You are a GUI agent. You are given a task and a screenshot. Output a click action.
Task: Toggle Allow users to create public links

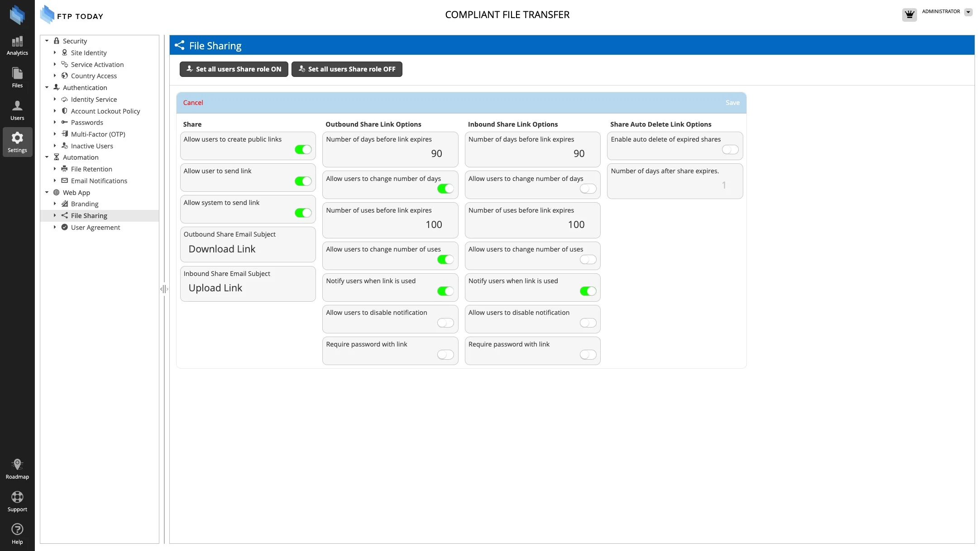[x=303, y=150]
